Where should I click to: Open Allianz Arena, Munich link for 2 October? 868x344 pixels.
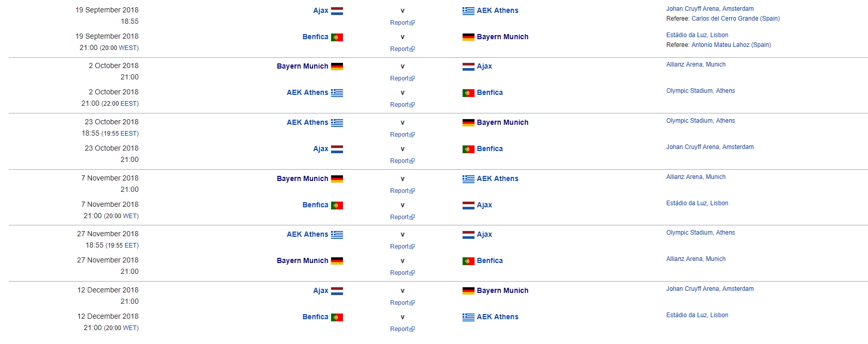click(696, 64)
